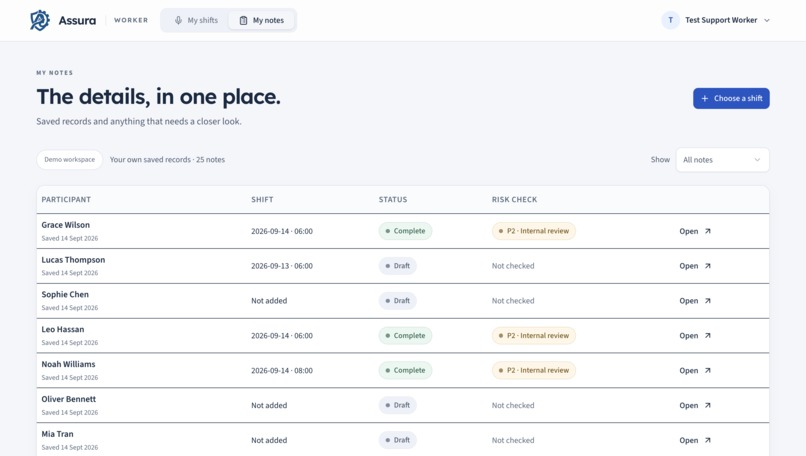The width and height of the screenshot is (806, 456).
Task: Click Lucas Thompson's Not checked risk text
Action: (513, 266)
